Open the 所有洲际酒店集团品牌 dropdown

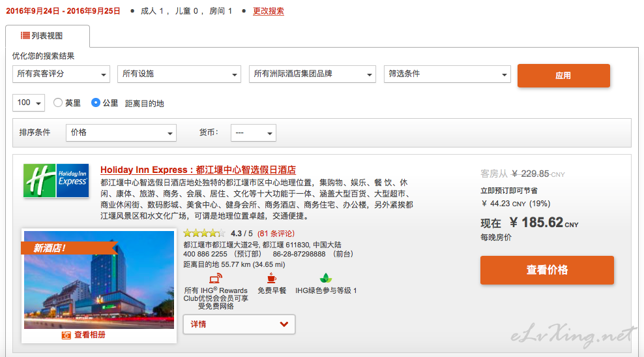click(x=313, y=74)
